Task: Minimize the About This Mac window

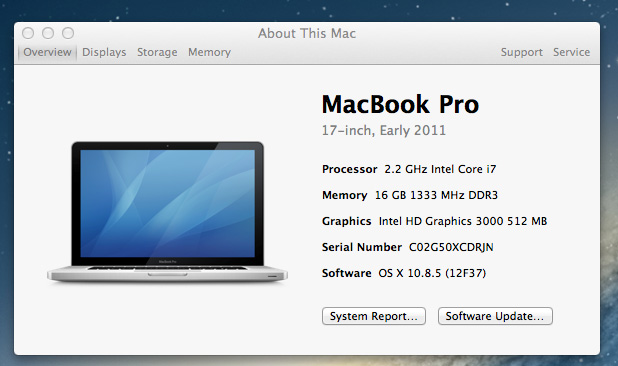Action: click(x=48, y=33)
